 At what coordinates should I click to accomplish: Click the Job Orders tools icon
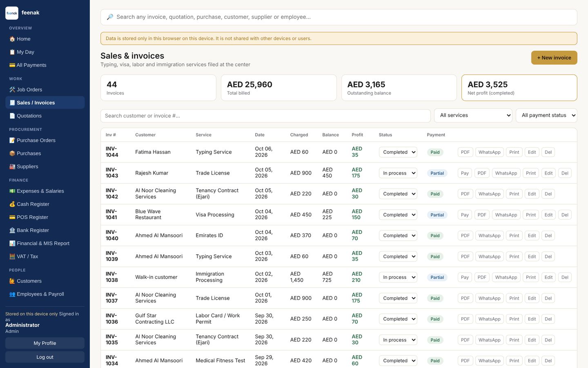point(12,90)
